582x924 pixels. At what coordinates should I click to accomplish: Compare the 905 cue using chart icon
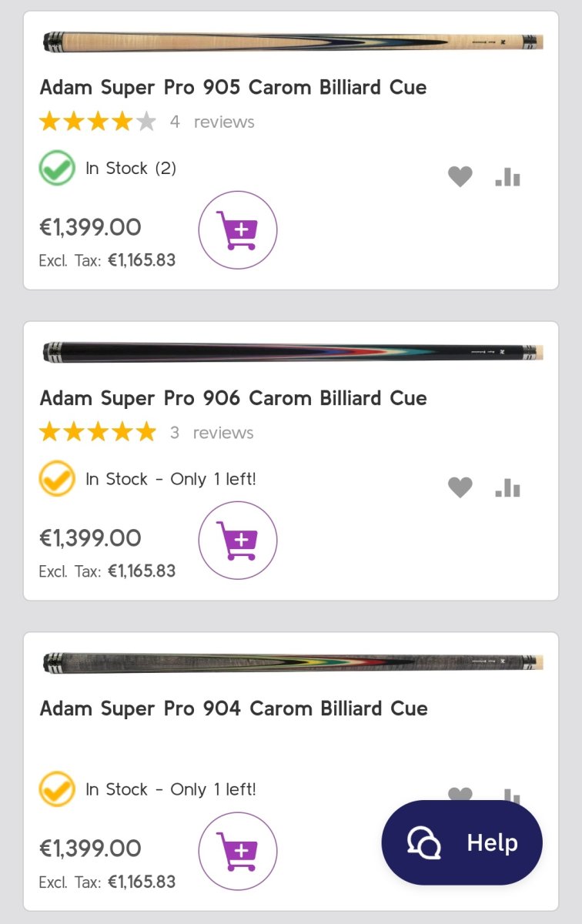[x=508, y=177]
